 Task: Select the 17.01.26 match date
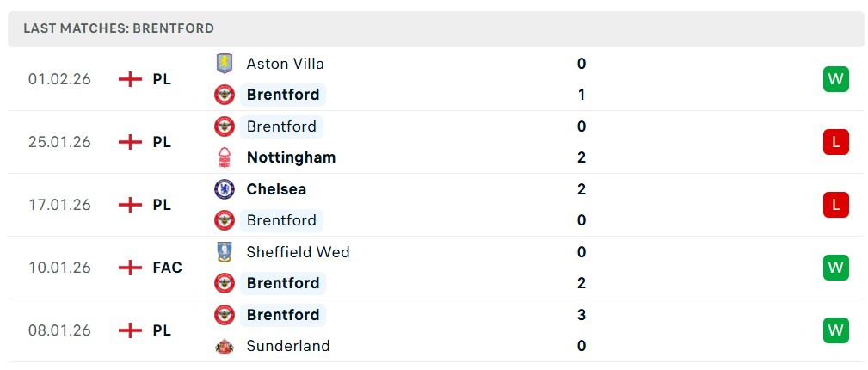coord(59,205)
